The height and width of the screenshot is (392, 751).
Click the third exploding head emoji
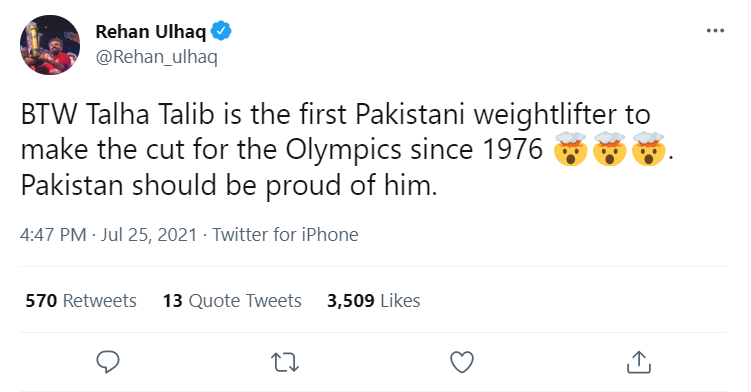[x=649, y=149]
